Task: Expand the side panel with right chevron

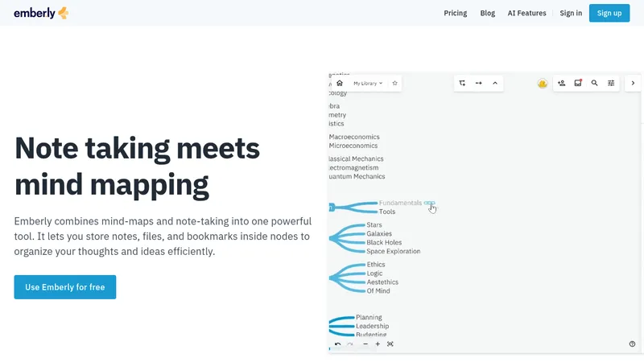Action: [x=633, y=84]
